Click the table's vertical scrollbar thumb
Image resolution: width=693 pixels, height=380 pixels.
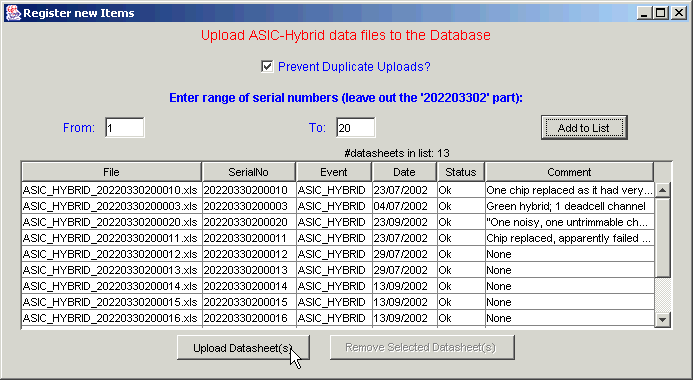point(662,238)
